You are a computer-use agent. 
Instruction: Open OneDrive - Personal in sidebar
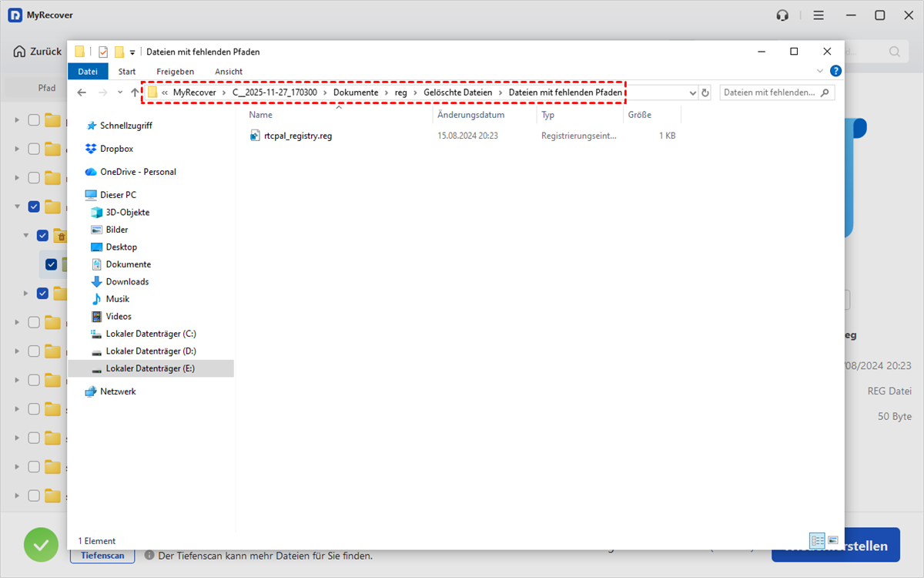(x=137, y=172)
